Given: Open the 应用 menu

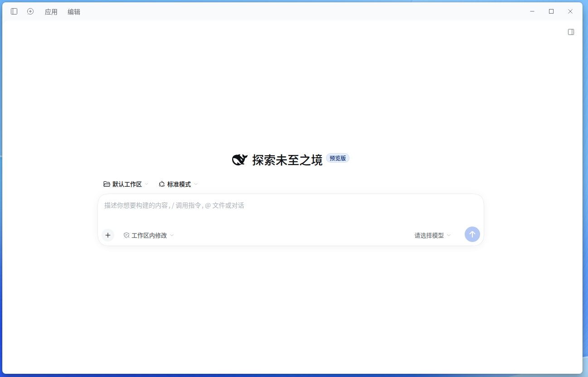Looking at the screenshot, I should (x=51, y=12).
